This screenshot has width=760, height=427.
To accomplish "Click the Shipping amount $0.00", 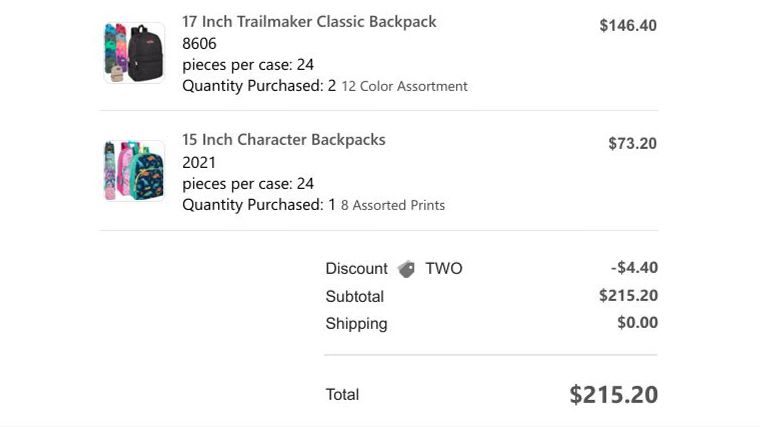I will pyautogui.click(x=637, y=323).
